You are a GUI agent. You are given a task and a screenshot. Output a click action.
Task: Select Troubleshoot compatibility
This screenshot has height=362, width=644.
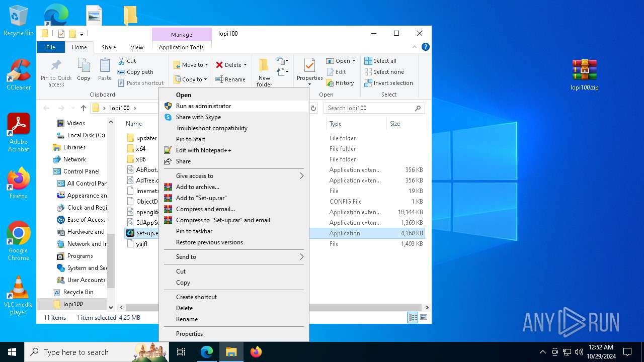pos(233,128)
